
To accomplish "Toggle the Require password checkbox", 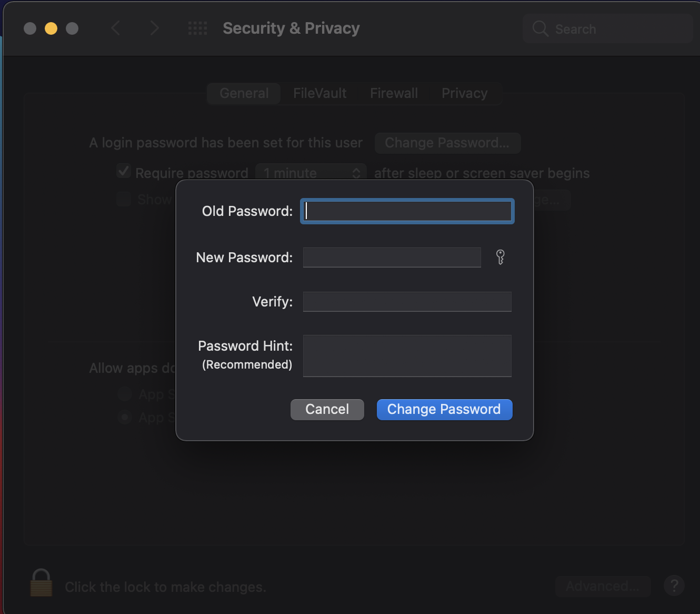I will tap(124, 171).
